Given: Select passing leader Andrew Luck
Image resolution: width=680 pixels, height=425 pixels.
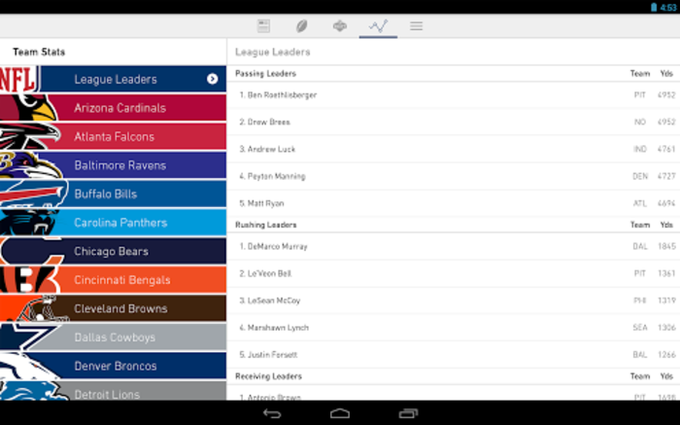Looking at the screenshot, I should [x=453, y=149].
